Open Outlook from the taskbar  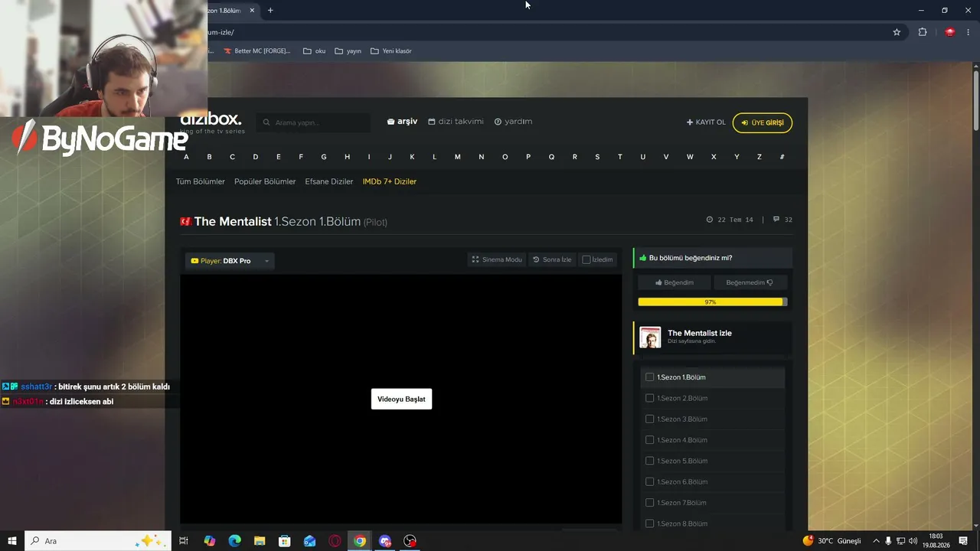309,541
